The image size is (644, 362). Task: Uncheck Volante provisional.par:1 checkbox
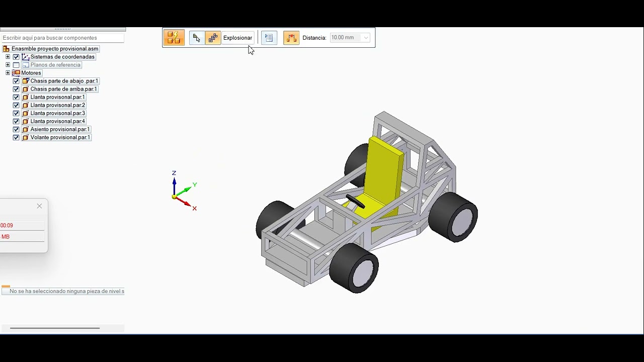[x=16, y=137]
